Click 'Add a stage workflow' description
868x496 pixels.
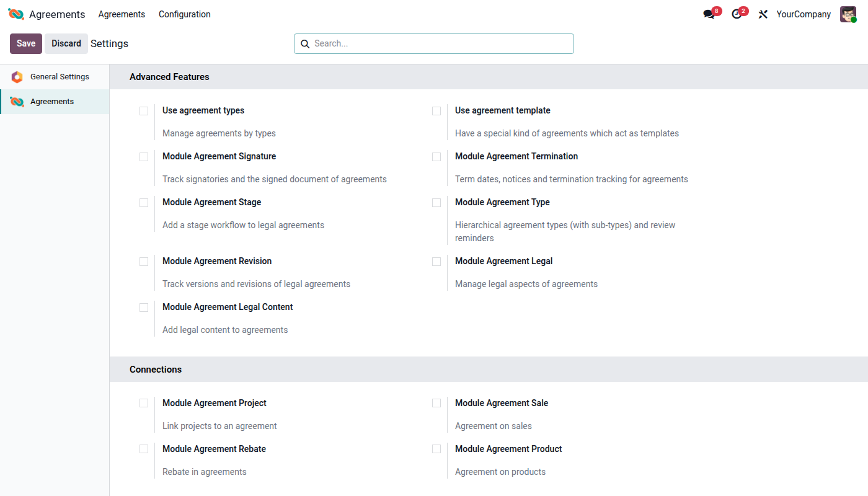(x=243, y=225)
